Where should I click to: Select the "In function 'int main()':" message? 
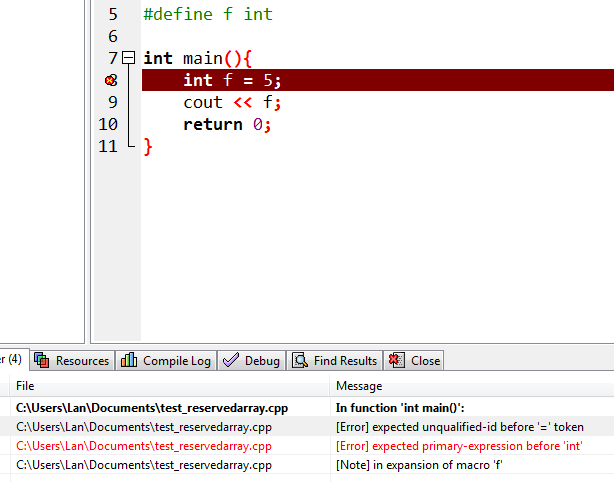tap(400, 408)
